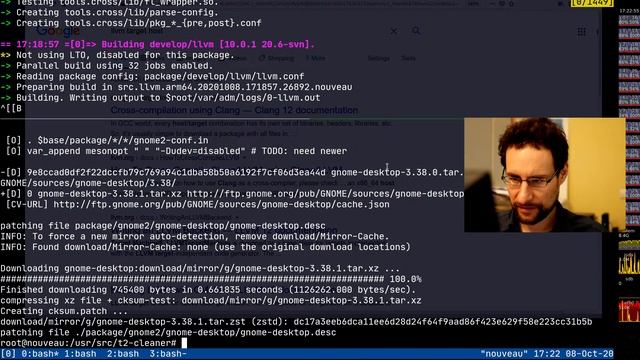Click the var_append mesonopt -Dudev=disabled line
Image resolution: width=640 pixels, height=360 pixels.
click(176, 151)
